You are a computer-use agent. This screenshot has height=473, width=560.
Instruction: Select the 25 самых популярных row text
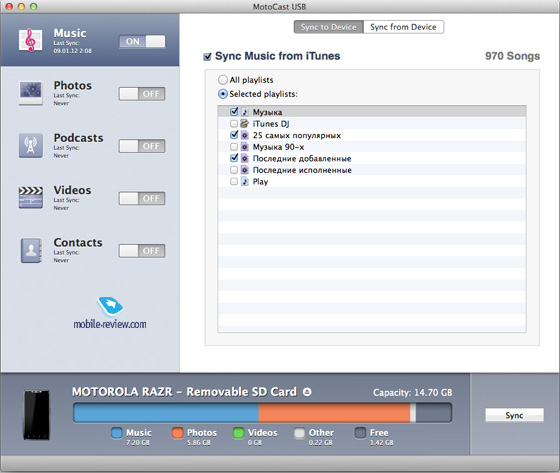[297, 135]
